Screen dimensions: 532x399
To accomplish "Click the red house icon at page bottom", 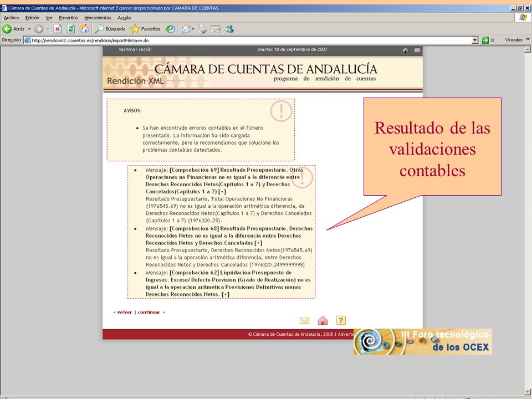I will click(323, 320).
